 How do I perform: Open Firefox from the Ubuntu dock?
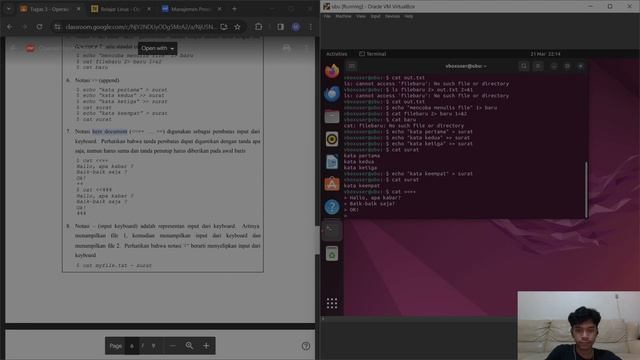point(332,71)
